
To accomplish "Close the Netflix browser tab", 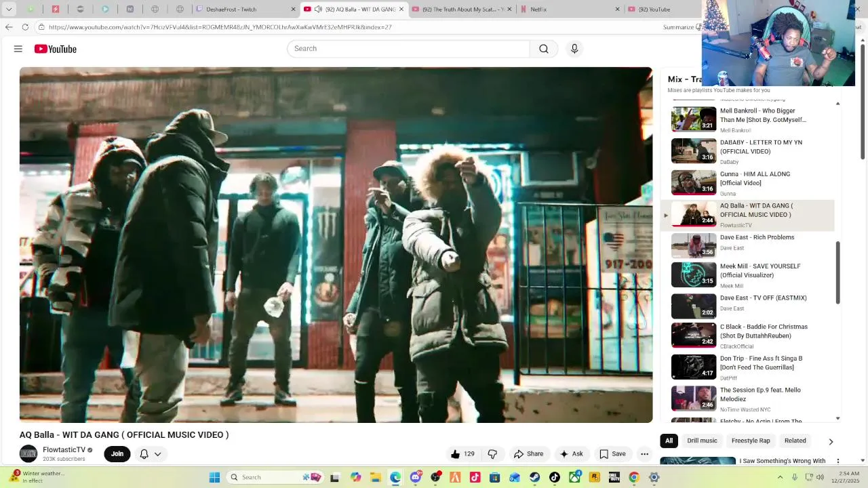I will point(617,9).
